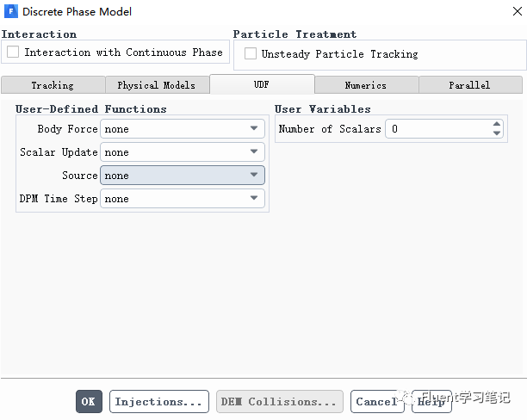Click the Number of Scalars input field

(438, 129)
